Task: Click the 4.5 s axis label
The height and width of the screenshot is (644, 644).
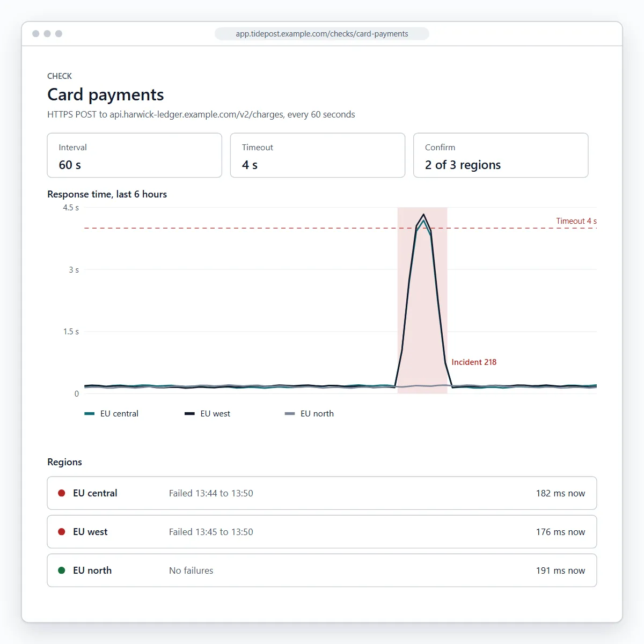Action: point(71,208)
